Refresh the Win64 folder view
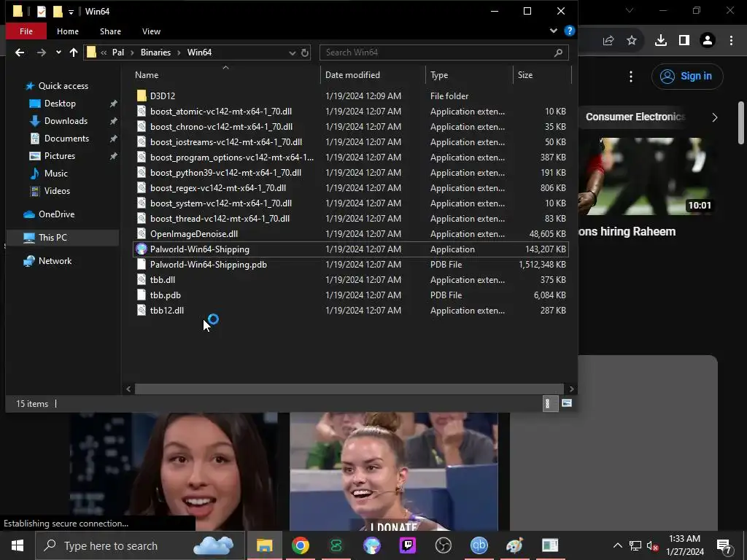Screen dimensions: 747x560 coord(305,52)
